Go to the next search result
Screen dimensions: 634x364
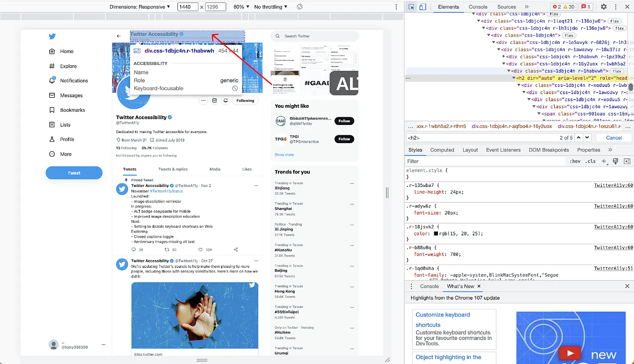(587, 138)
